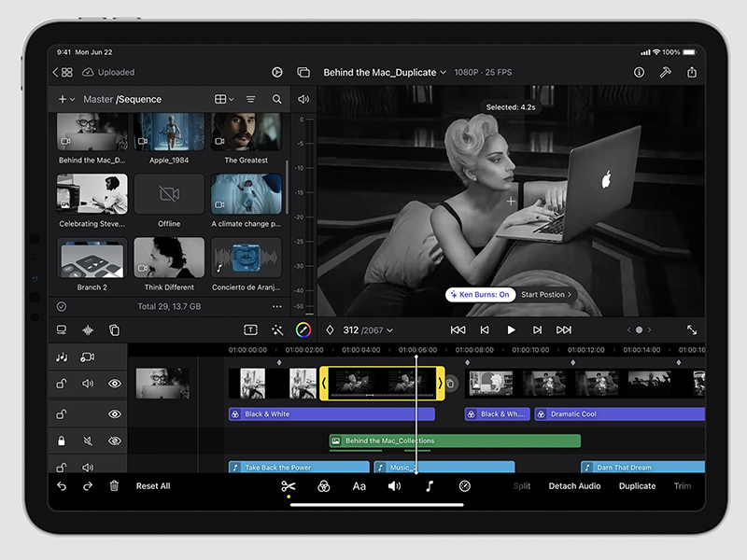This screenshot has width=747, height=560.
Task: Open the 312/2067 frame counter dropdown
Action: pyautogui.click(x=368, y=330)
